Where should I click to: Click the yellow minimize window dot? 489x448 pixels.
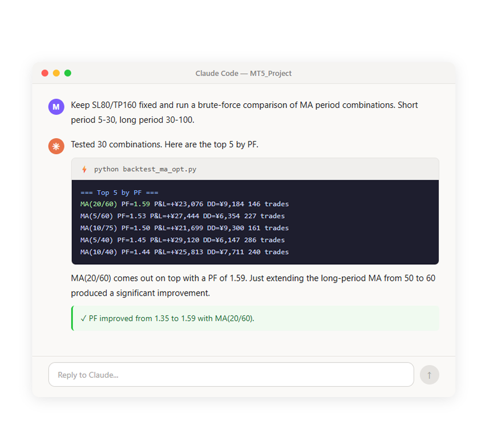56,73
